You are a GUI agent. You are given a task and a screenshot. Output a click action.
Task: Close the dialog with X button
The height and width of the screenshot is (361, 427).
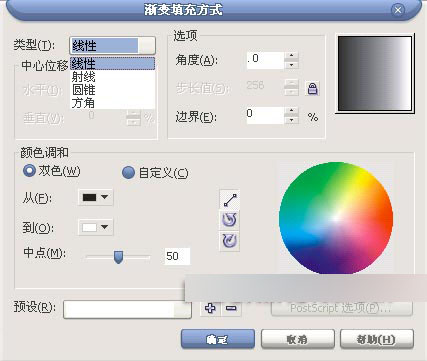pos(398,10)
